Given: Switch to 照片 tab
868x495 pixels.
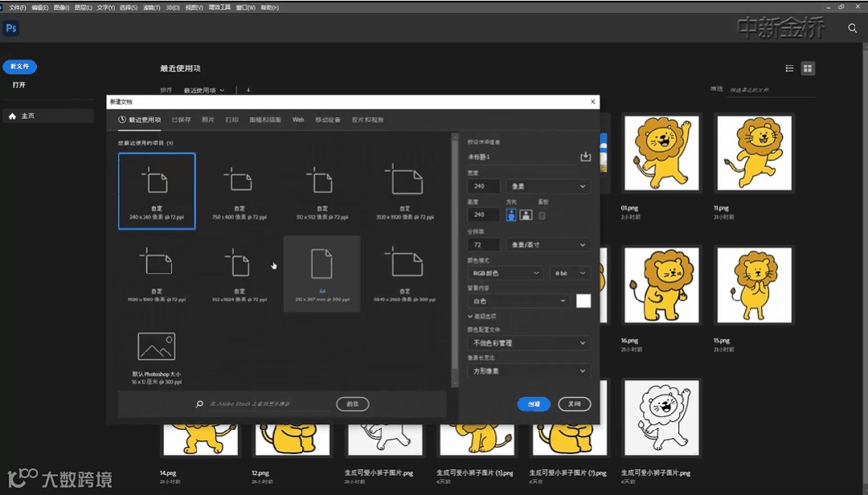Looking at the screenshot, I should point(208,120).
